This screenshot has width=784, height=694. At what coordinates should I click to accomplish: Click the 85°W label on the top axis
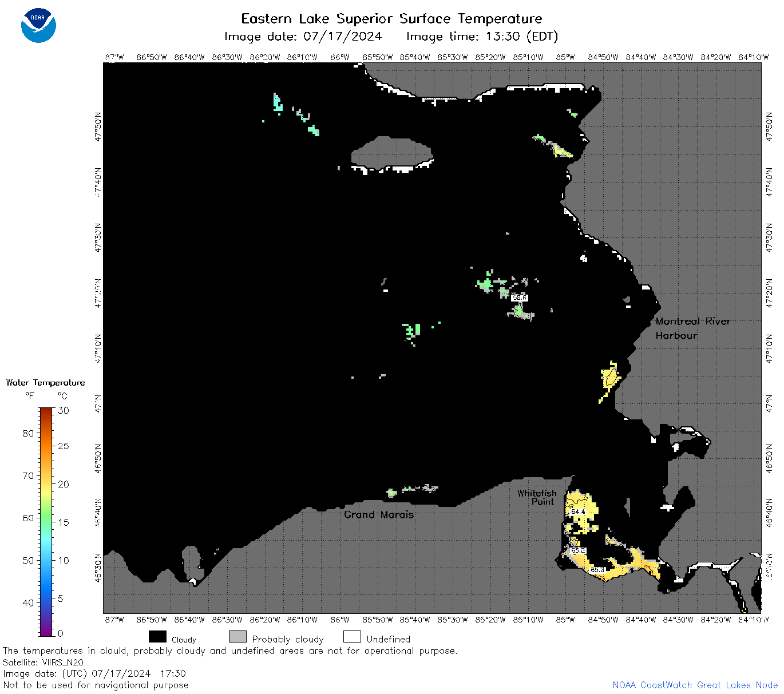click(565, 57)
